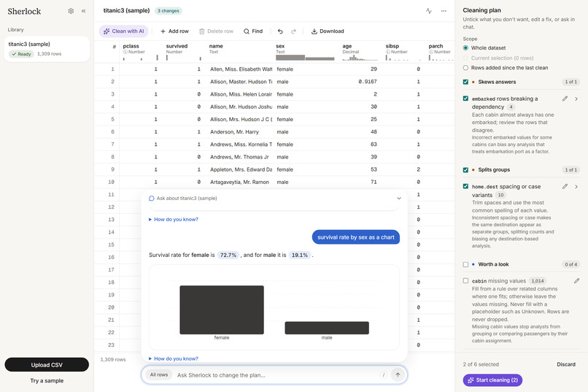This screenshot has height=392, width=588.
Task: Click the name column header
Action: pyautogui.click(x=240, y=52)
